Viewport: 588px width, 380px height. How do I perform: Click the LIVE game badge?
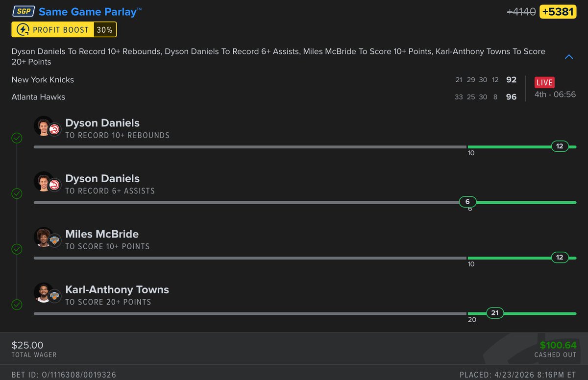544,82
